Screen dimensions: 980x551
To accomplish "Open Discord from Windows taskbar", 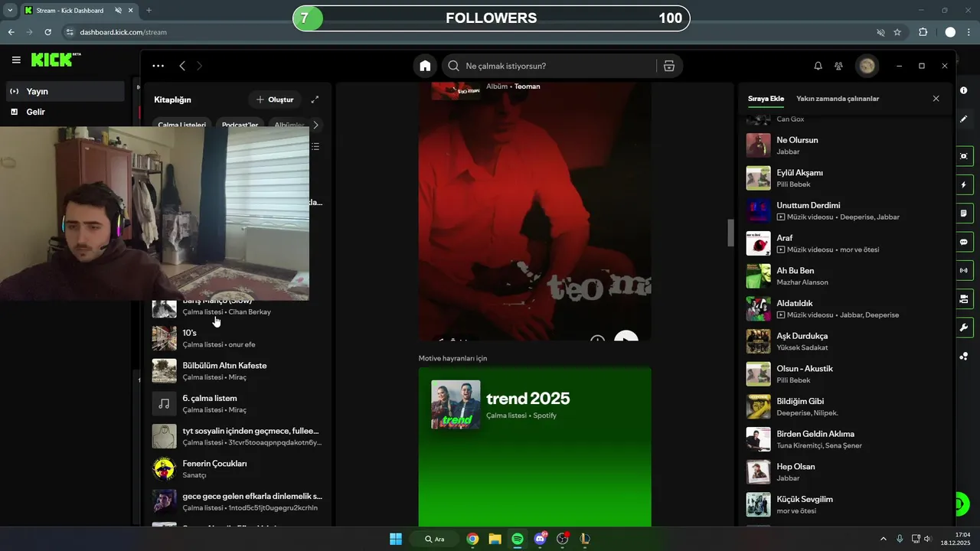I will tap(541, 539).
